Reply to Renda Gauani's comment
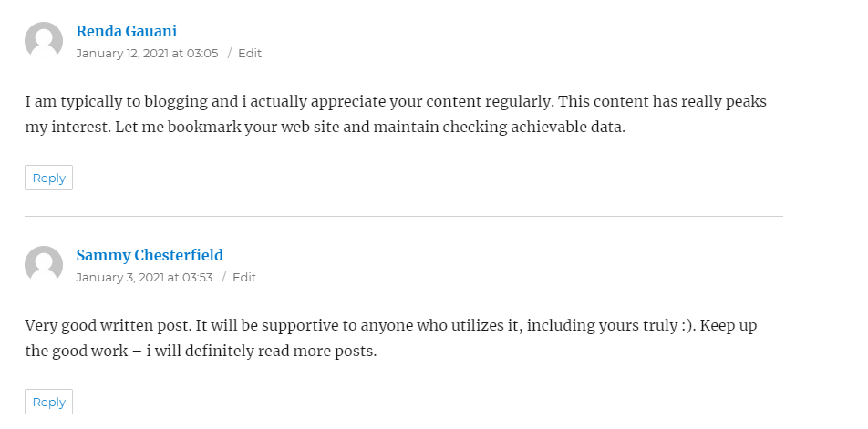This screenshot has width=868, height=429. coord(48,178)
